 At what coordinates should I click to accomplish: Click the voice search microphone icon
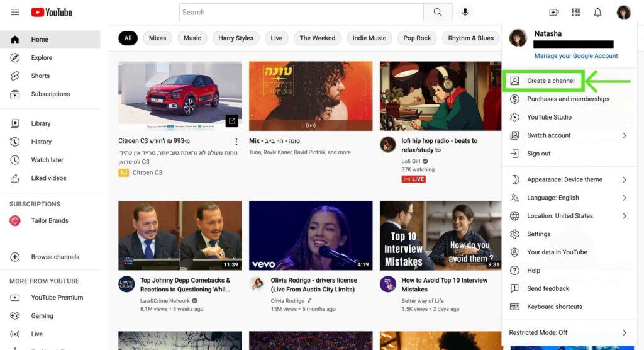(x=465, y=13)
